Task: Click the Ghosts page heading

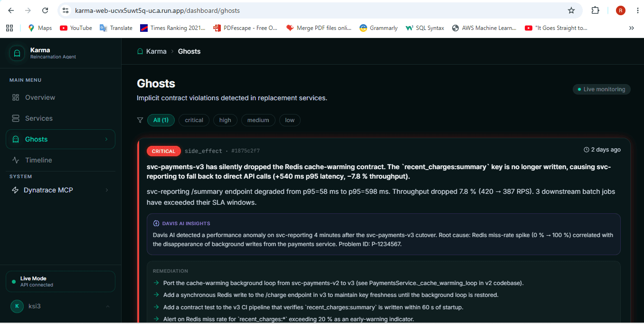Action: point(156,84)
